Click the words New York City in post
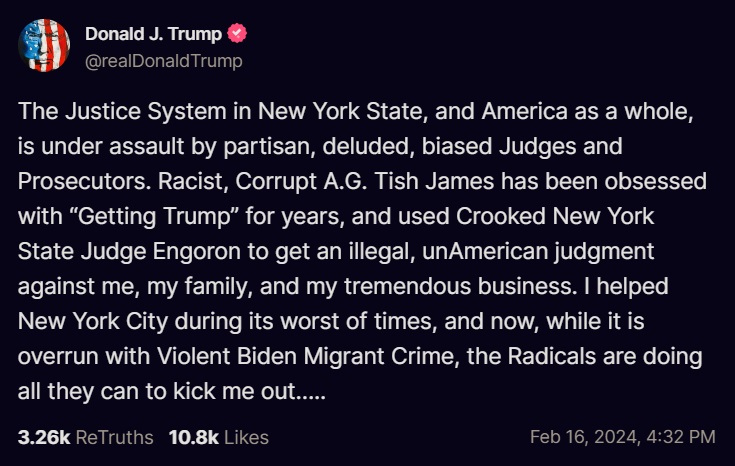Screen dimensions: 735x466 [x=93, y=322]
